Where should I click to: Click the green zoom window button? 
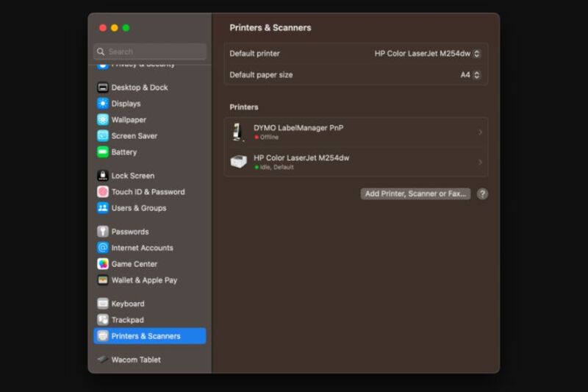[x=126, y=28]
